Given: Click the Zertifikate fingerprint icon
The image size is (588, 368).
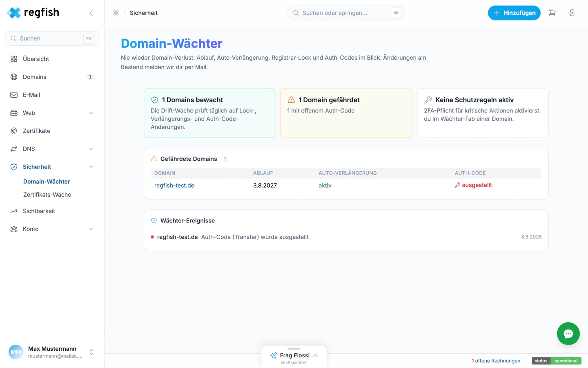Looking at the screenshot, I should point(14,131).
